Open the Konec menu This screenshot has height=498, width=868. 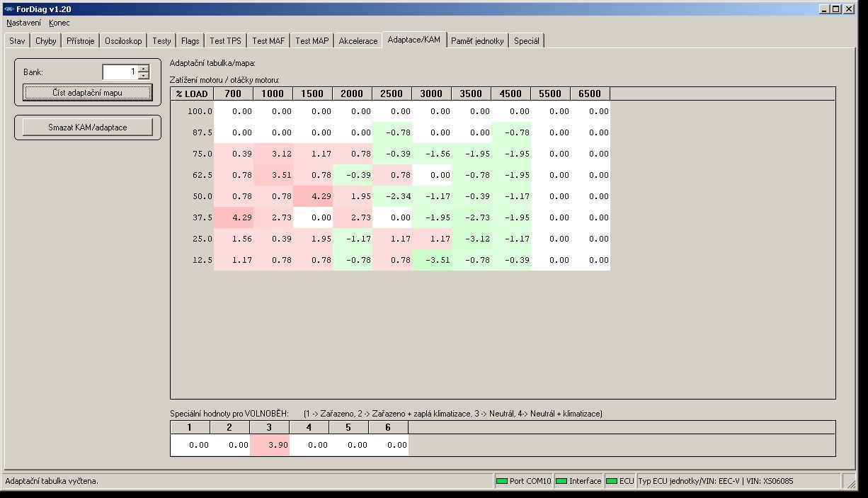tap(59, 23)
